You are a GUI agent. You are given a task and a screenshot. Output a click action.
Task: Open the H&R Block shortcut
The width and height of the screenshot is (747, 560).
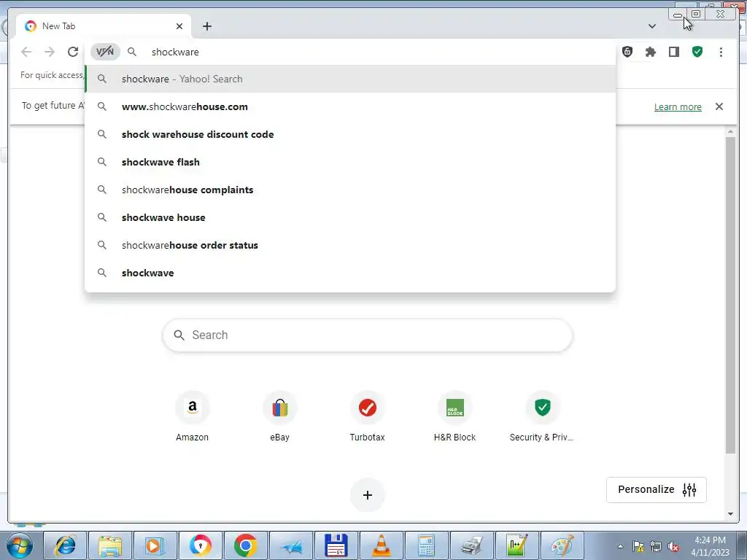click(x=454, y=416)
